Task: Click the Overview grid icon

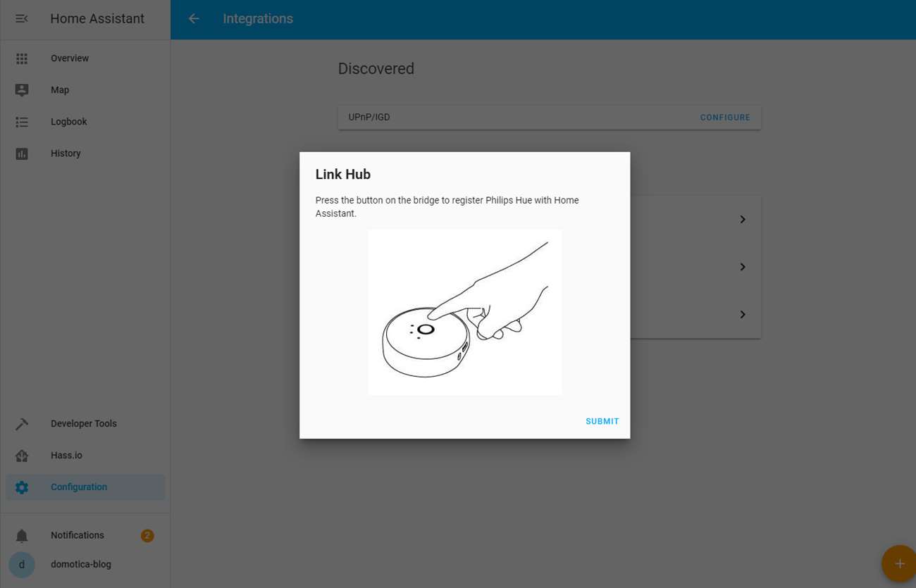Action: (x=22, y=58)
